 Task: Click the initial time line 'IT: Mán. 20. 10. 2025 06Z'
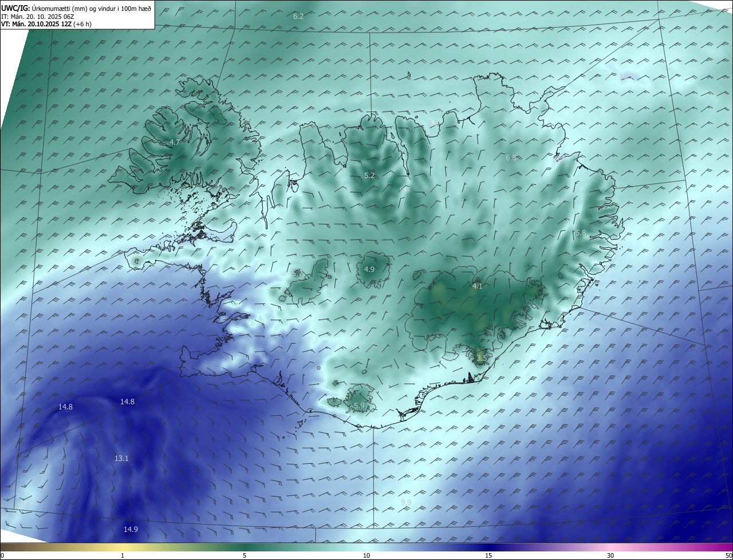click(37, 17)
